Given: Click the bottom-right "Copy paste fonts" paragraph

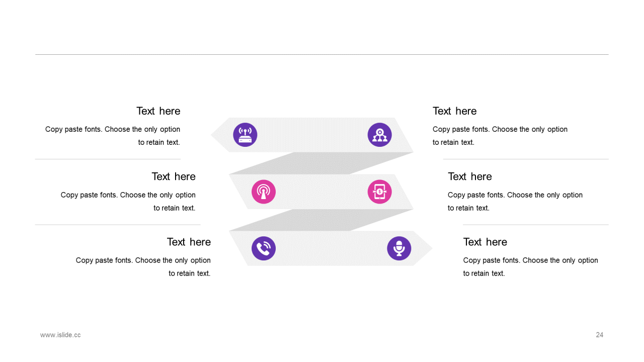Looking at the screenshot, I should [531, 267].
